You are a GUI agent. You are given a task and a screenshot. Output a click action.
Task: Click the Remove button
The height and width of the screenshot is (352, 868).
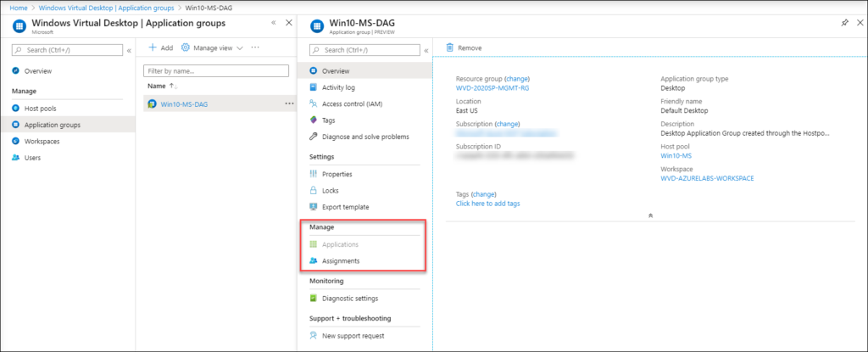tap(464, 48)
